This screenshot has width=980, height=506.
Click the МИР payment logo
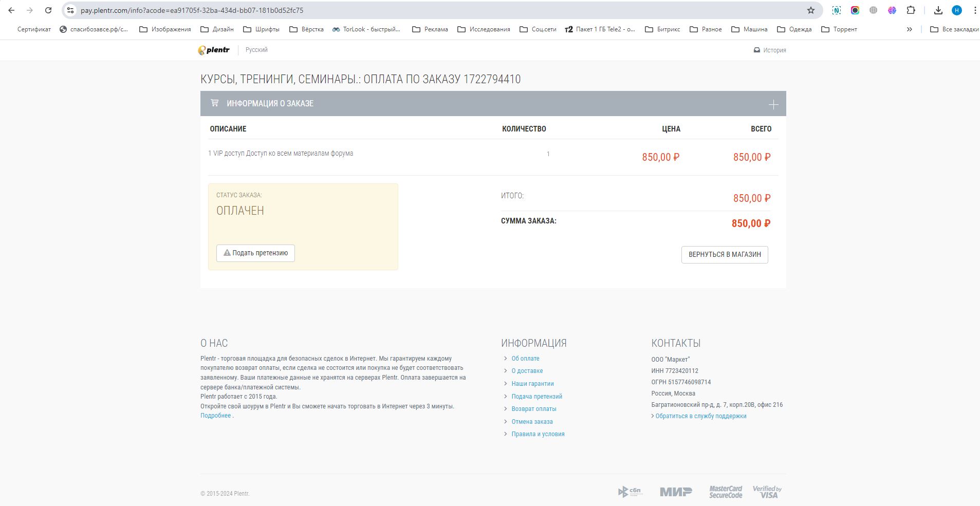pyautogui.click(x=676, y=492)
